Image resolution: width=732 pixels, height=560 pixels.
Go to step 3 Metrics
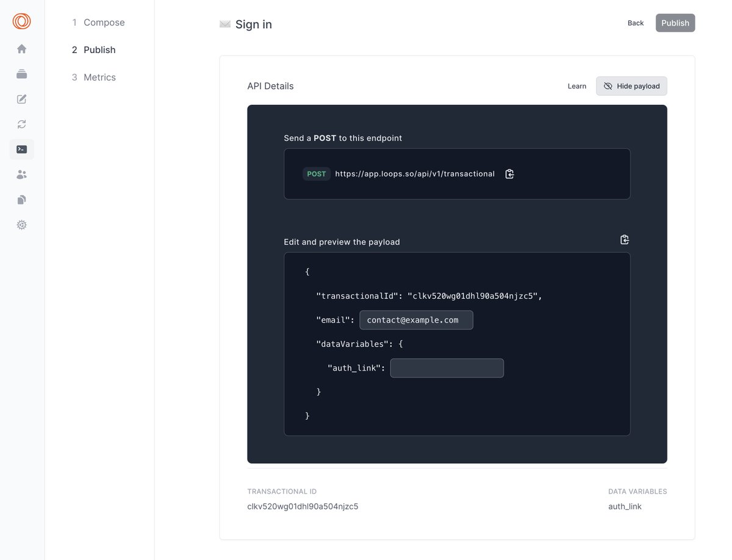point(94,77)
